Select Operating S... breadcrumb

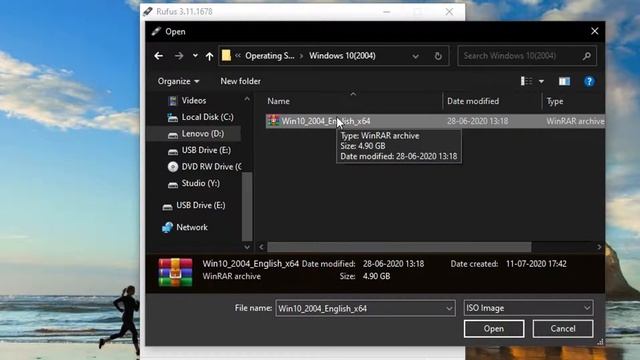[269, 56]
